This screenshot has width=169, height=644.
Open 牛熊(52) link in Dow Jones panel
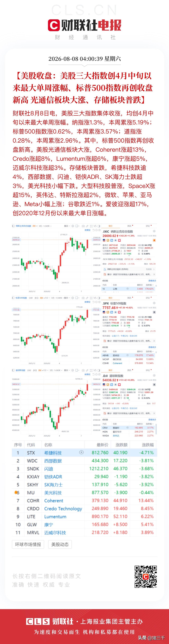pos(124,408)
